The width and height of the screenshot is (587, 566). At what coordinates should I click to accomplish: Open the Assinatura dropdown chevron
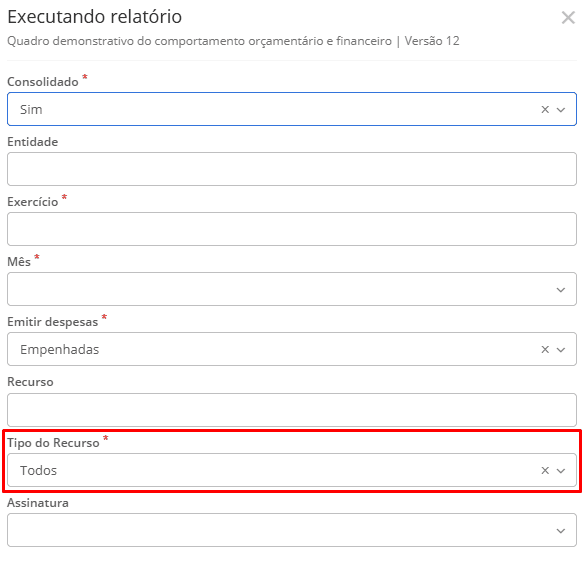[x=560, y=530]
